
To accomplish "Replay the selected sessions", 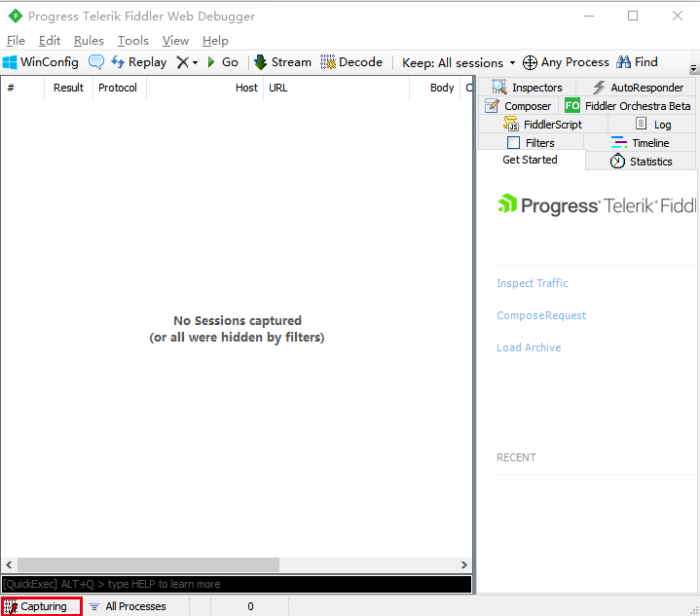I will click(x=139, y=62).
